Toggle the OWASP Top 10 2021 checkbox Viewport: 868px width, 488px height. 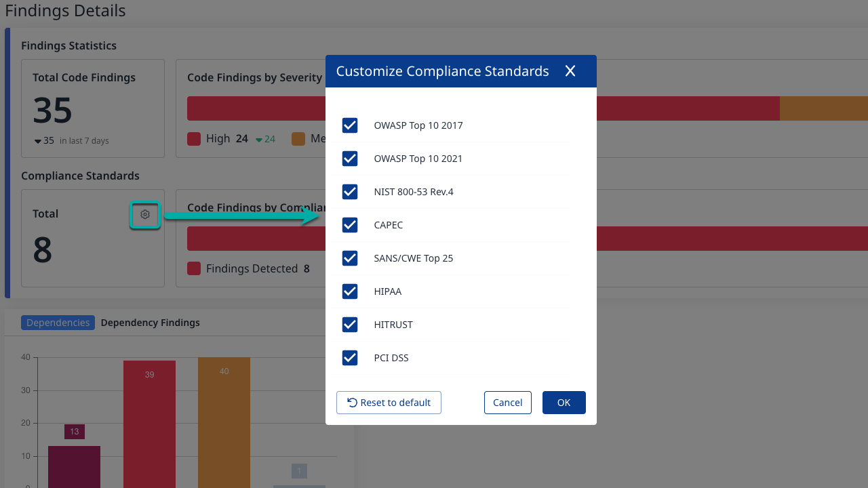point(350,159)
